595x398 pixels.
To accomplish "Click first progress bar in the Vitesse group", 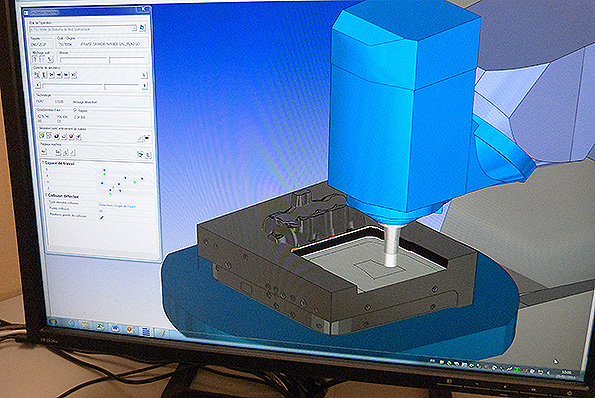I will pos(83,60).
